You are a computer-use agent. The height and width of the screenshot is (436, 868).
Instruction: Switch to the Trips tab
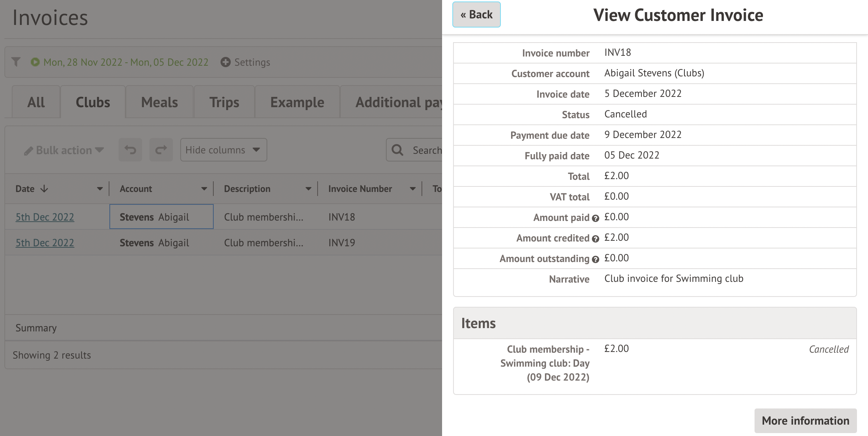(x=224, y=102)
